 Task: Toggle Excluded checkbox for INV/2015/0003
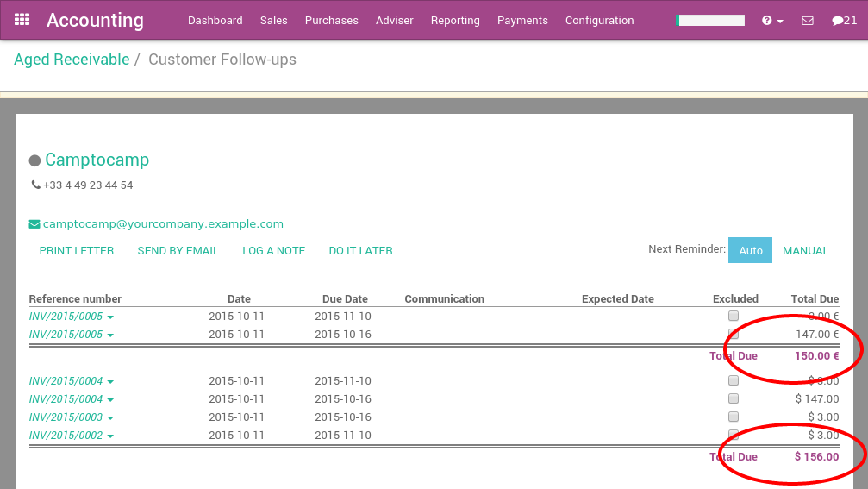(734, 417)
